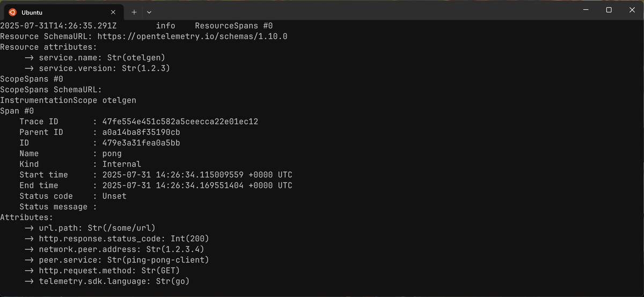Click the End time timestamp value
The height and width of the screenshot is (297, 644).
coord(197,186)
